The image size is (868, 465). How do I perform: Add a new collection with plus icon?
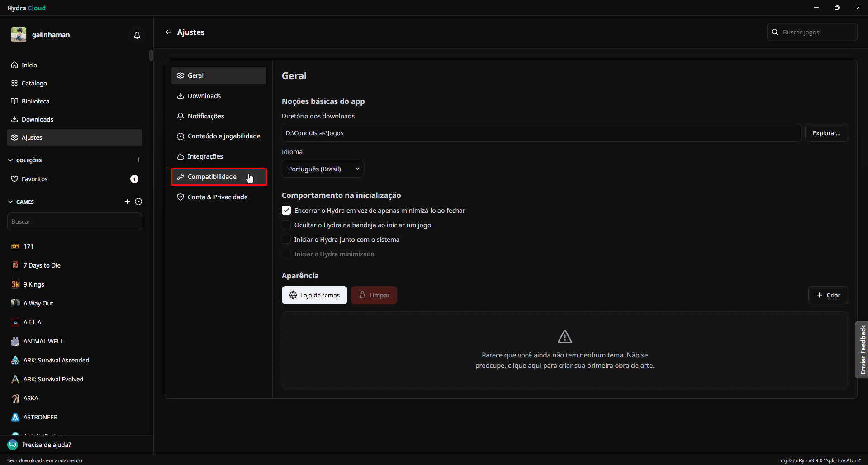(138, 160)
